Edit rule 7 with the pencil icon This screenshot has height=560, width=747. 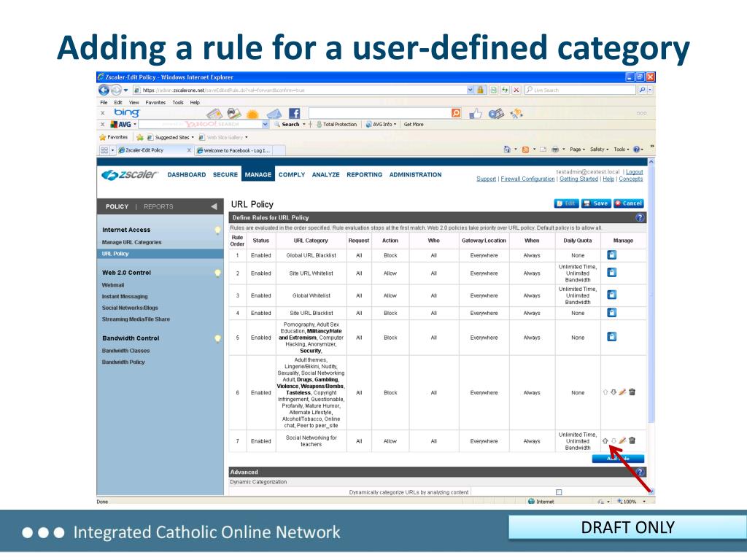point(622,441)
